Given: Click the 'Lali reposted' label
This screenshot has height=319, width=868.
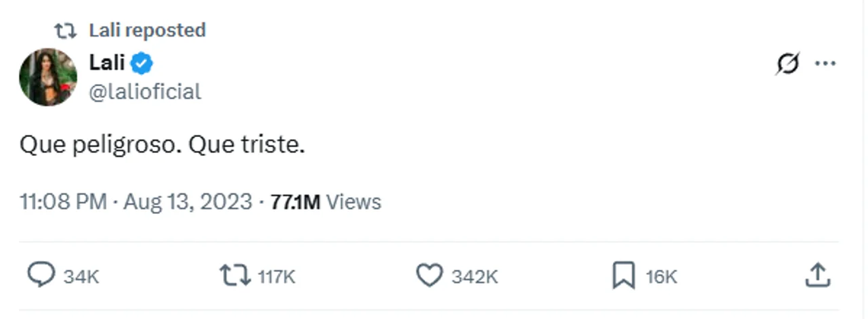Looking at the screenshot, I should 147,30.
